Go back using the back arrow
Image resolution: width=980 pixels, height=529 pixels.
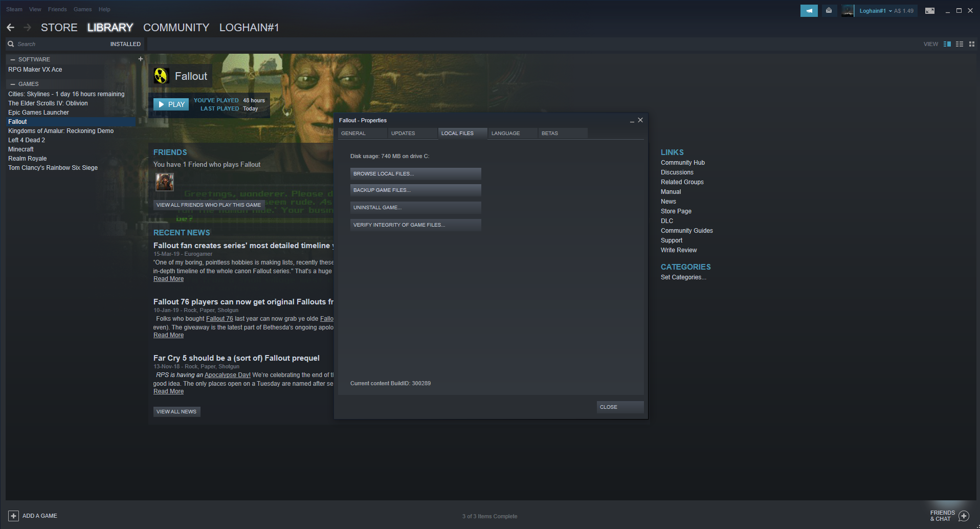coord(11,28)
